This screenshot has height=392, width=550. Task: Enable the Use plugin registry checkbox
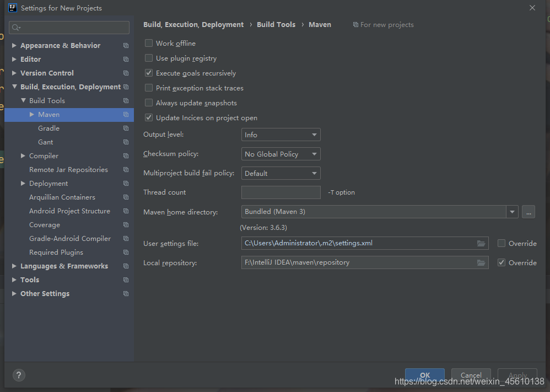click(149, 58)
